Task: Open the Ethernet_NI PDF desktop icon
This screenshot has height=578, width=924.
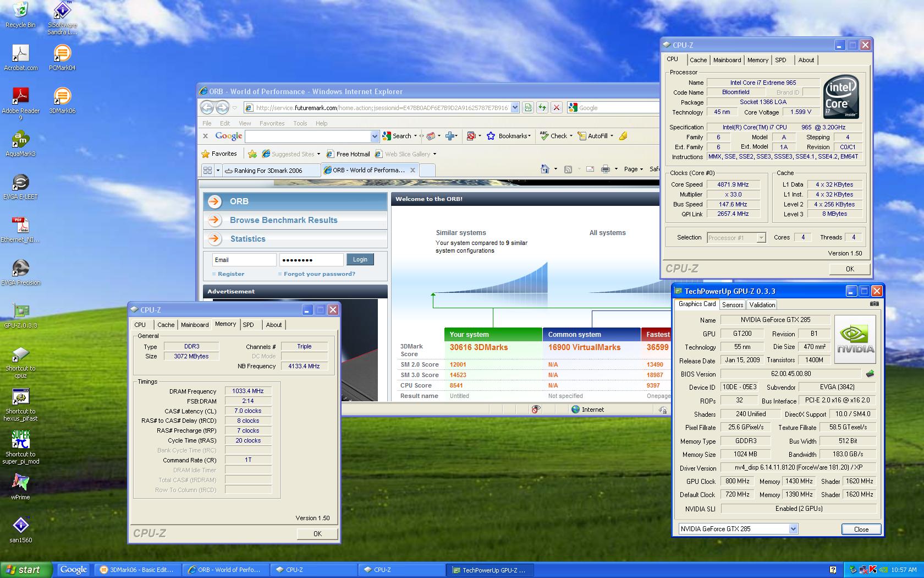Action: (x=20, y=229)
